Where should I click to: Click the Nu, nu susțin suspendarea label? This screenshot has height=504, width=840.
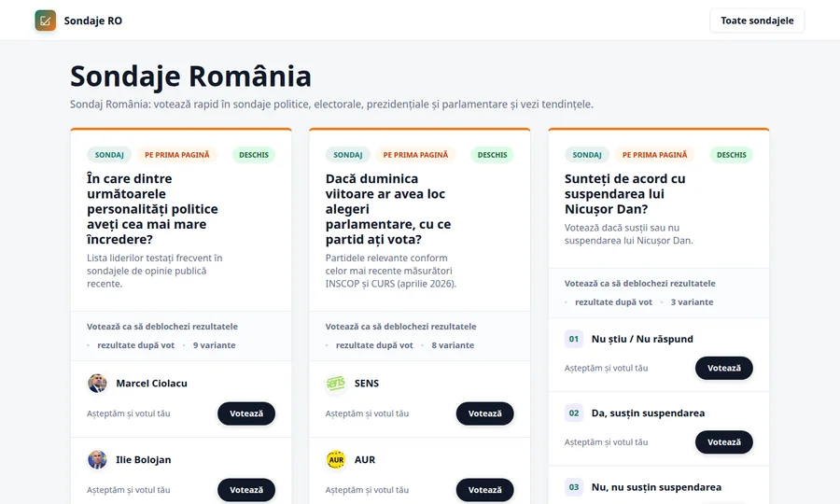(656, 487)
